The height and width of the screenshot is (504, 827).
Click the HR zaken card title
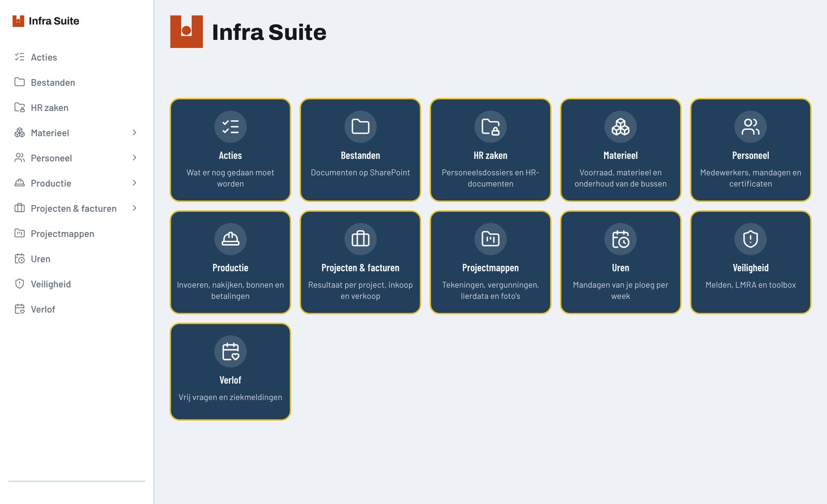(x=491, y=155)
